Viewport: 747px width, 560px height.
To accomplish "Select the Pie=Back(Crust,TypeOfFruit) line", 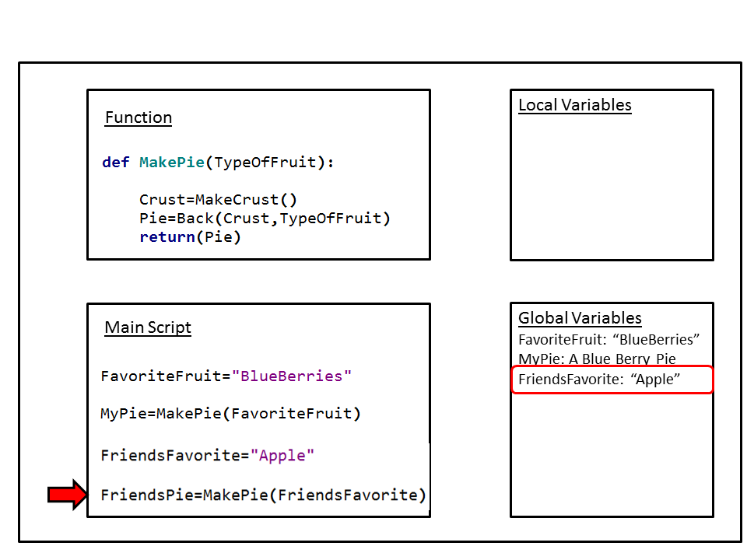I will click(x=265, y=218).
